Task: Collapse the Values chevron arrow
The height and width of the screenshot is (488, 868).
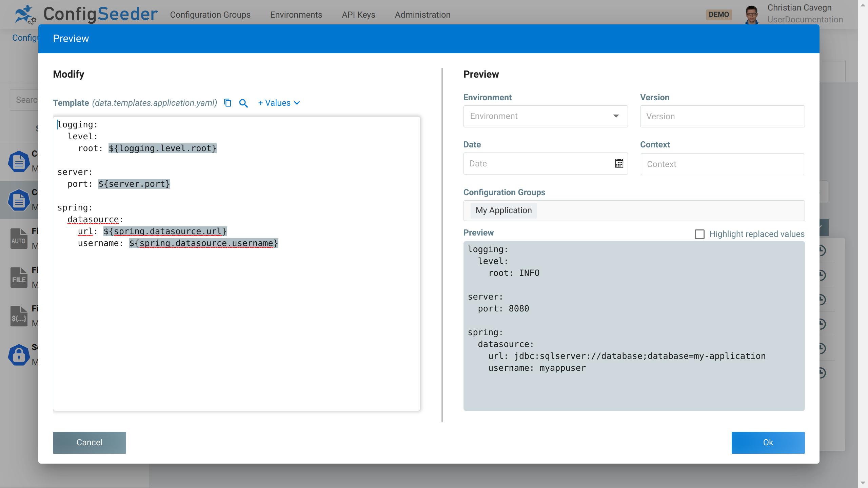Action: click(297, 103)
